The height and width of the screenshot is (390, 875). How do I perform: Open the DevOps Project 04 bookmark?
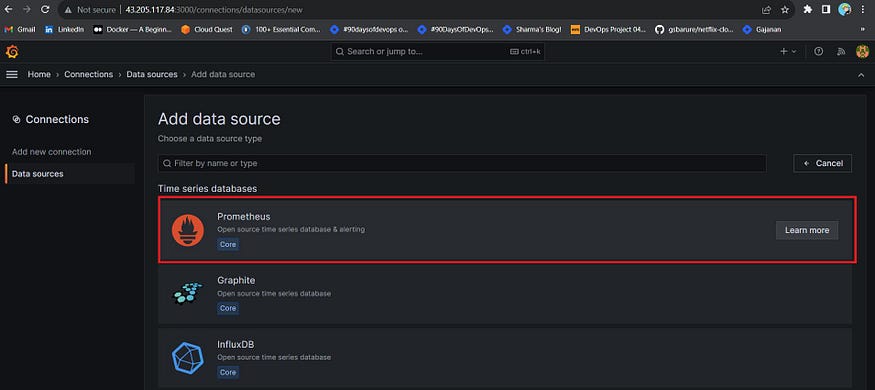point(608,30)
